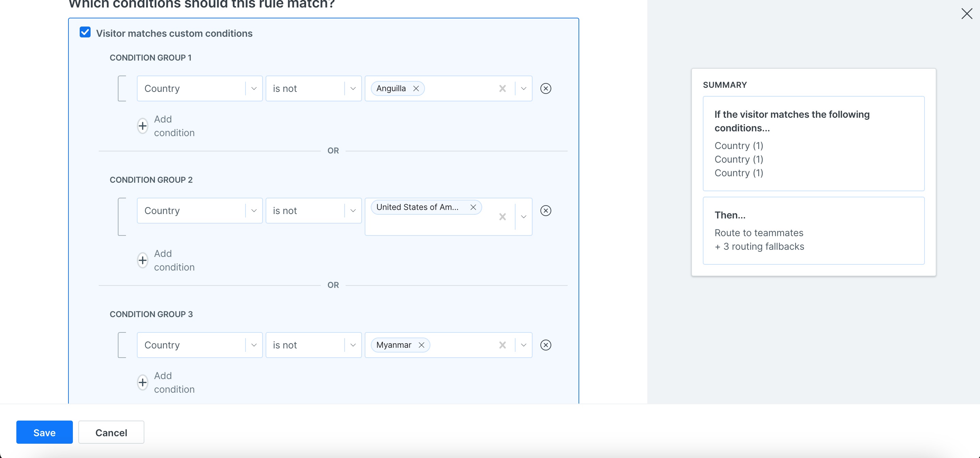Delete the Condition Group 1 condition row
Viewport: 980px width, 458px height.
tap(546, 88)
